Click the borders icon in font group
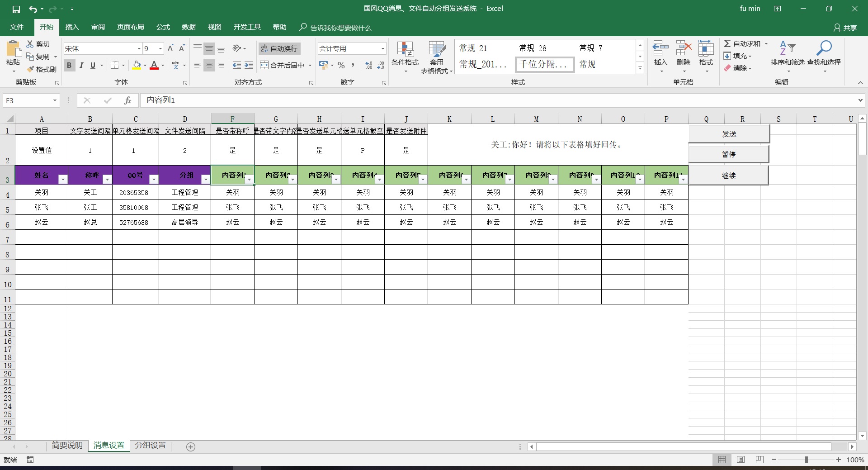This screenshot has height=470, width=868. coord(115,65)
